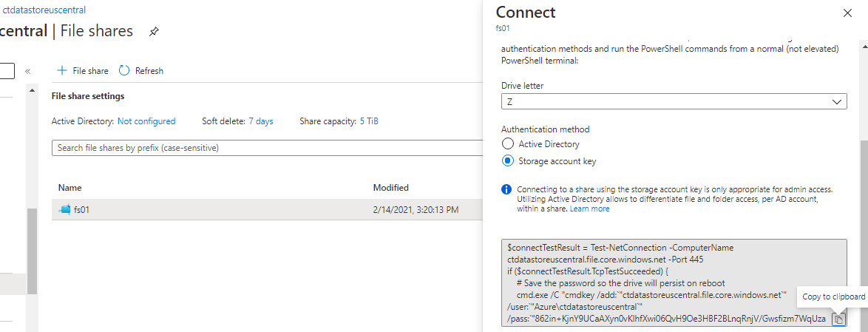Click the left menu scrollbar thumb

pyautogui.click(x=32, y=251)
